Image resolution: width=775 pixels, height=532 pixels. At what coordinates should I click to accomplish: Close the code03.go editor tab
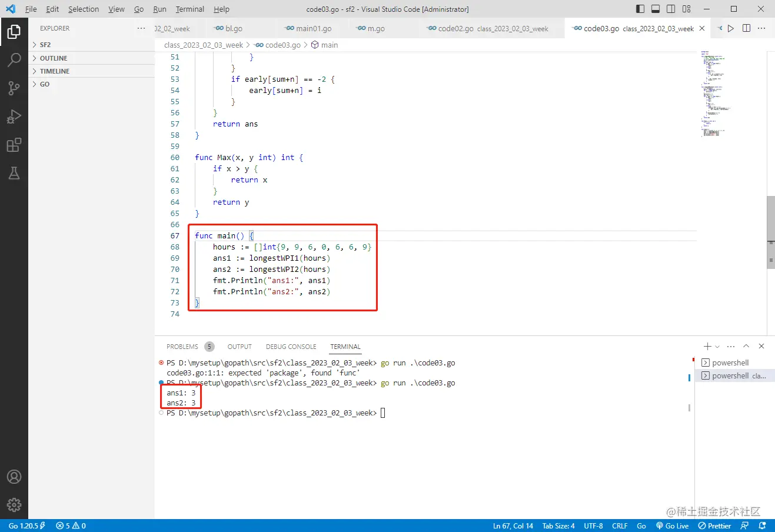(702, 28)
